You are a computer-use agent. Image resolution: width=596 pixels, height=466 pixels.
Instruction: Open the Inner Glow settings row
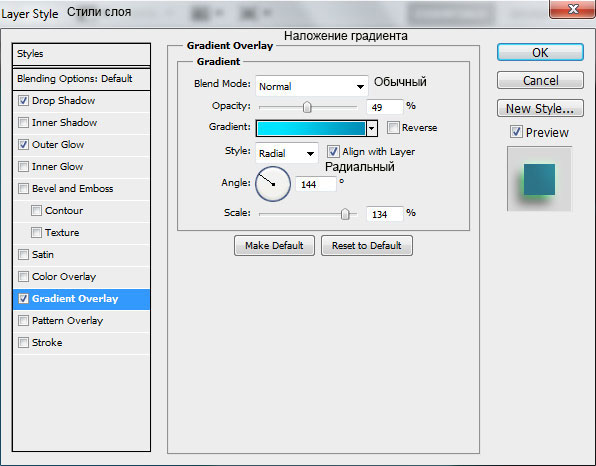[x=81, y=167]
